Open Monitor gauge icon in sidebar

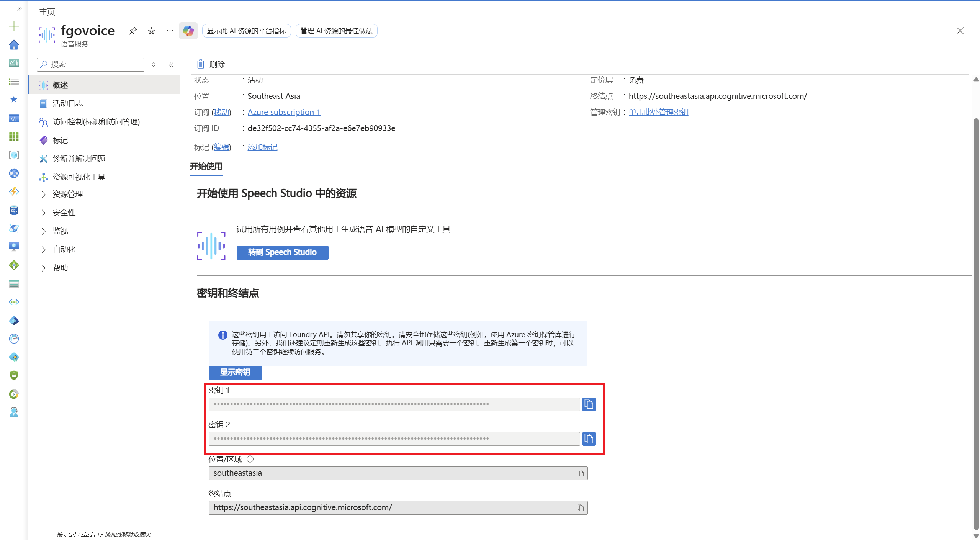[14, 339]
